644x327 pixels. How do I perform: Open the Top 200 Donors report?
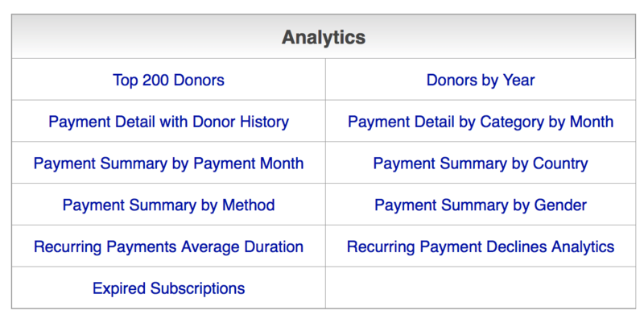pyautogui.click(x=168, y=81)
